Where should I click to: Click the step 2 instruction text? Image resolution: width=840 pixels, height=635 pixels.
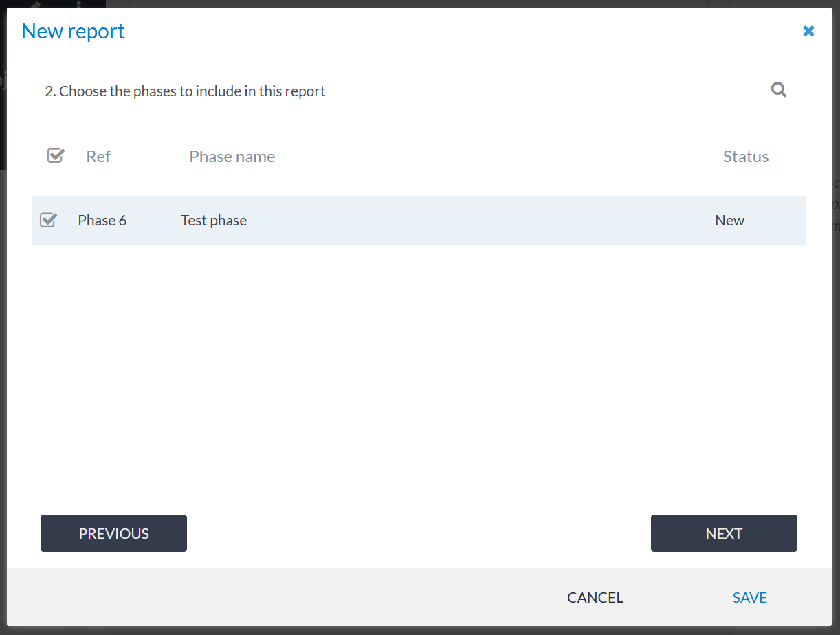pyautogui.click(x=185, y=91)
